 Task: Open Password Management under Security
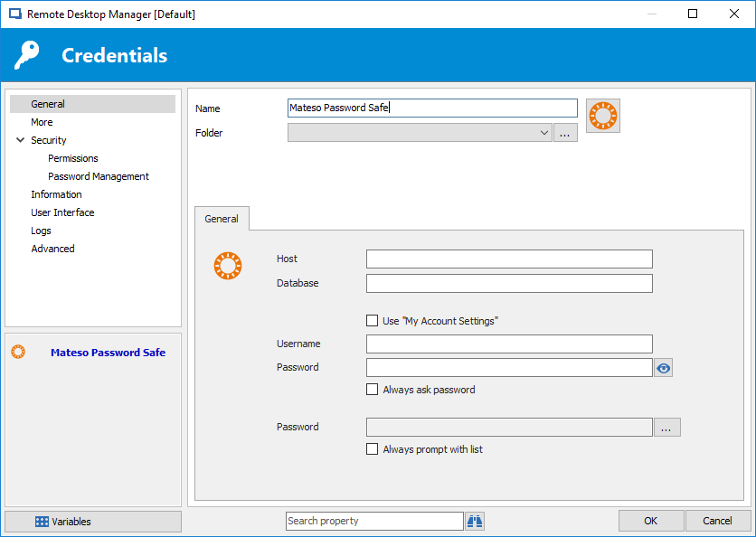coord(99,176)
